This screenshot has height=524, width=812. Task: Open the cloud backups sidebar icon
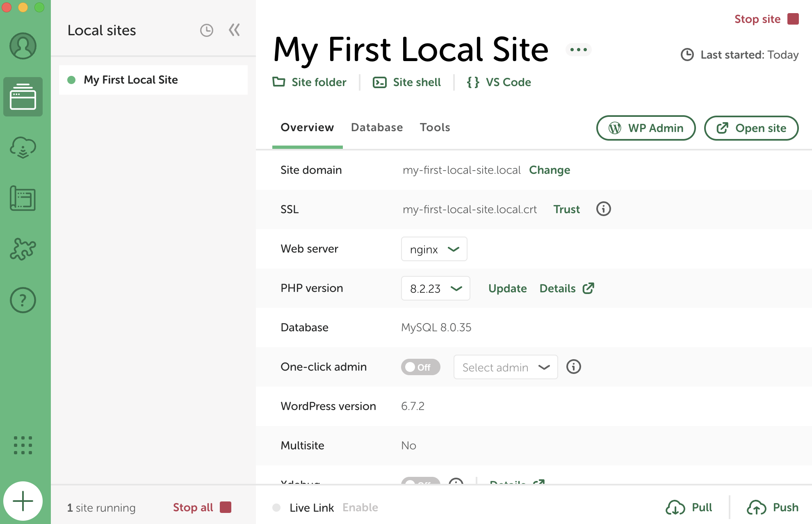pos(23,148)
